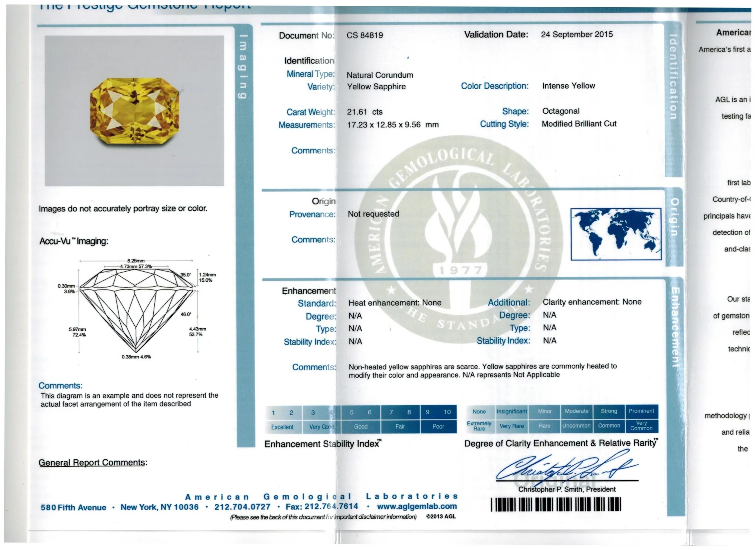Click the Yellow Sapphire variety value

[376, 86]
